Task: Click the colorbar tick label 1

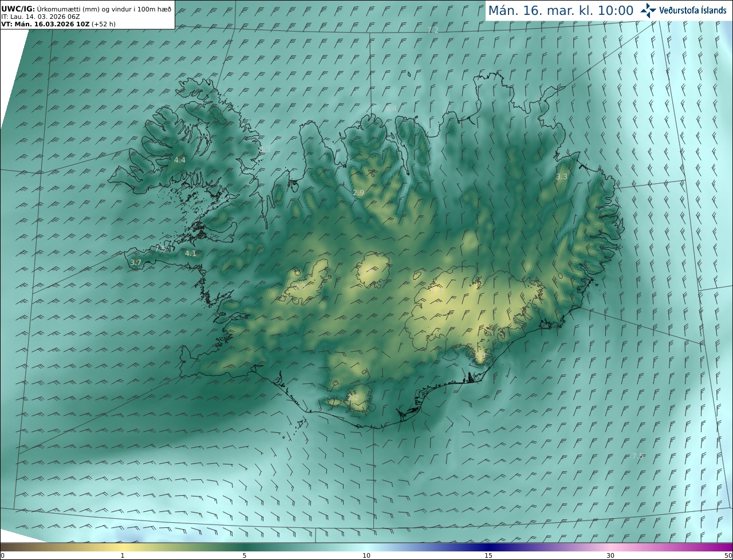Action: [123, 555]
